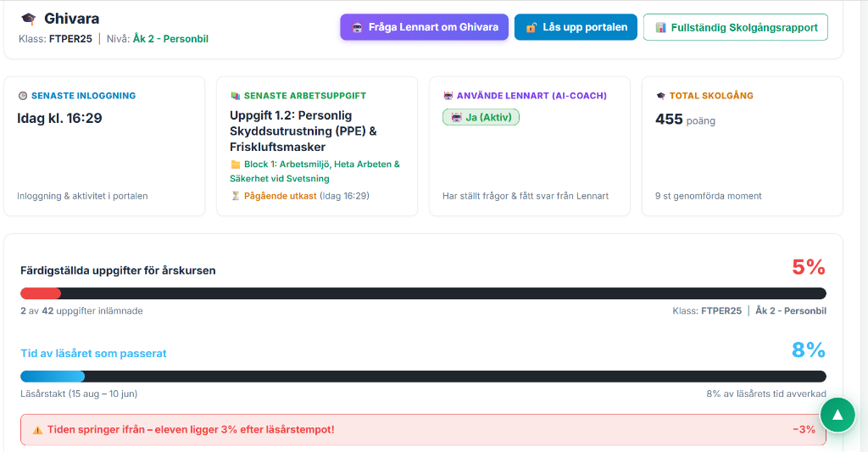868x452 pixels.
Task: Click the graduation cap icon by Total skolgång
Action: pos(660,96)
